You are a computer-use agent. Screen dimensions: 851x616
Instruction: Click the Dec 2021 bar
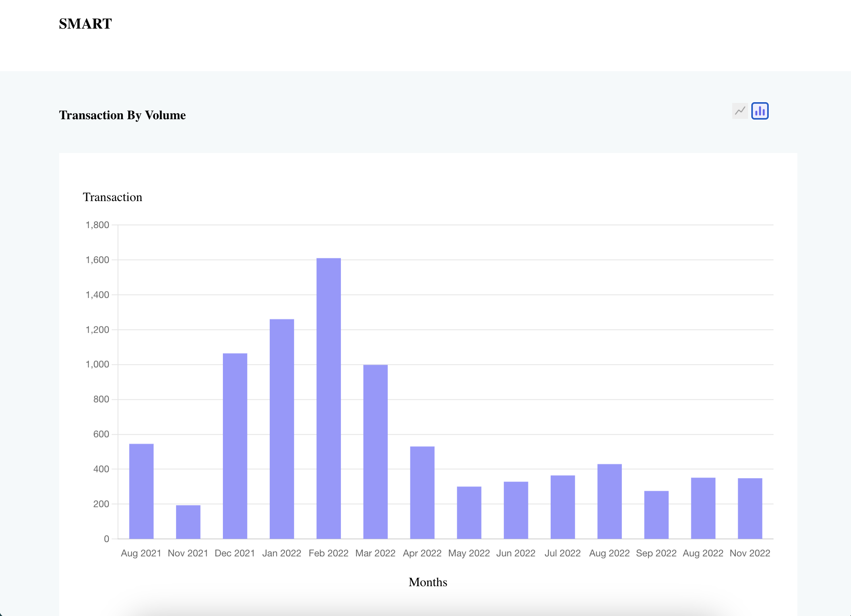tap(235, 446)
